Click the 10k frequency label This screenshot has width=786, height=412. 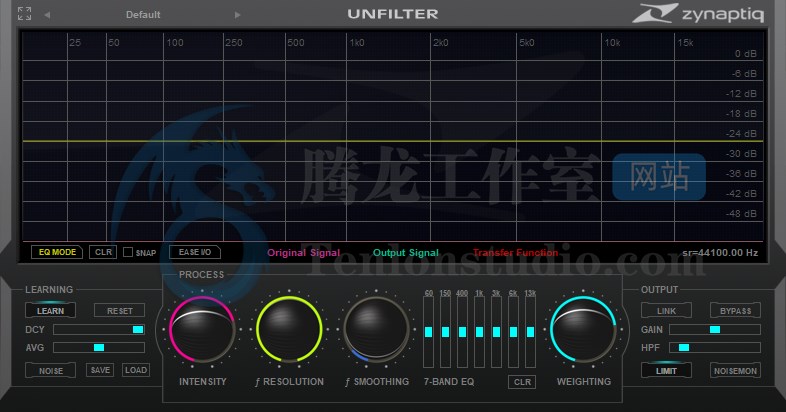pyautogui.click(x=612, y=43)
